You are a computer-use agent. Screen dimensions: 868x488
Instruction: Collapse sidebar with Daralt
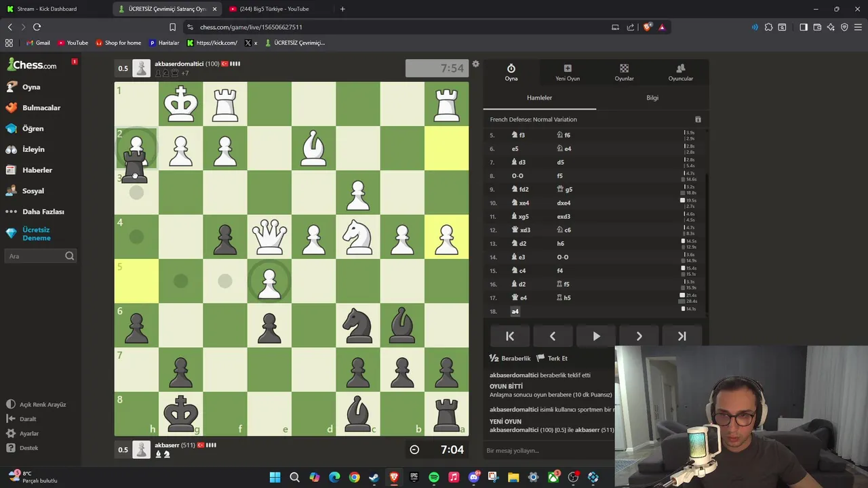coord(21,419)
